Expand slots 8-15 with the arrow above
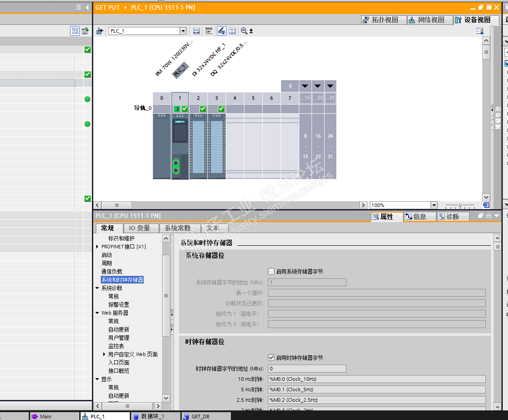 pos(305,86)
